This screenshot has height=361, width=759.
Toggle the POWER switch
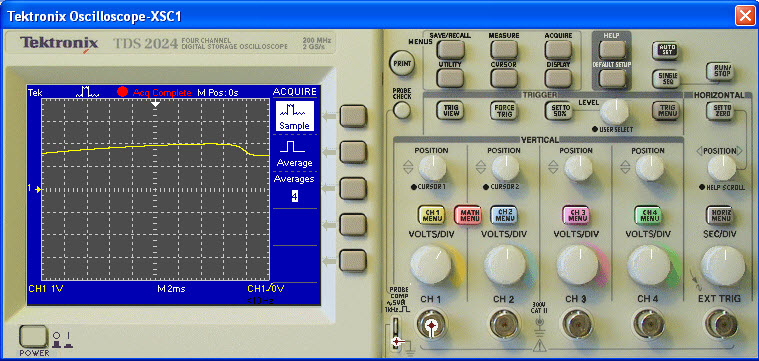33,337
